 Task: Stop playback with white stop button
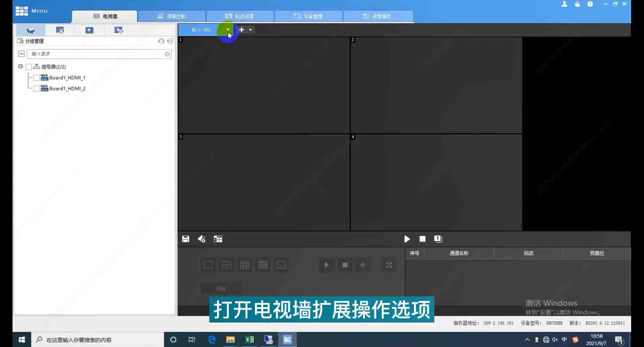point(422,239)
